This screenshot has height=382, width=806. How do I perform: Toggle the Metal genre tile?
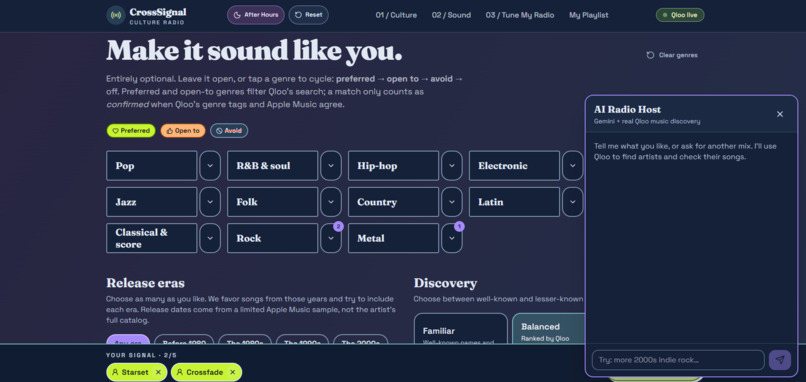point(393,238)
